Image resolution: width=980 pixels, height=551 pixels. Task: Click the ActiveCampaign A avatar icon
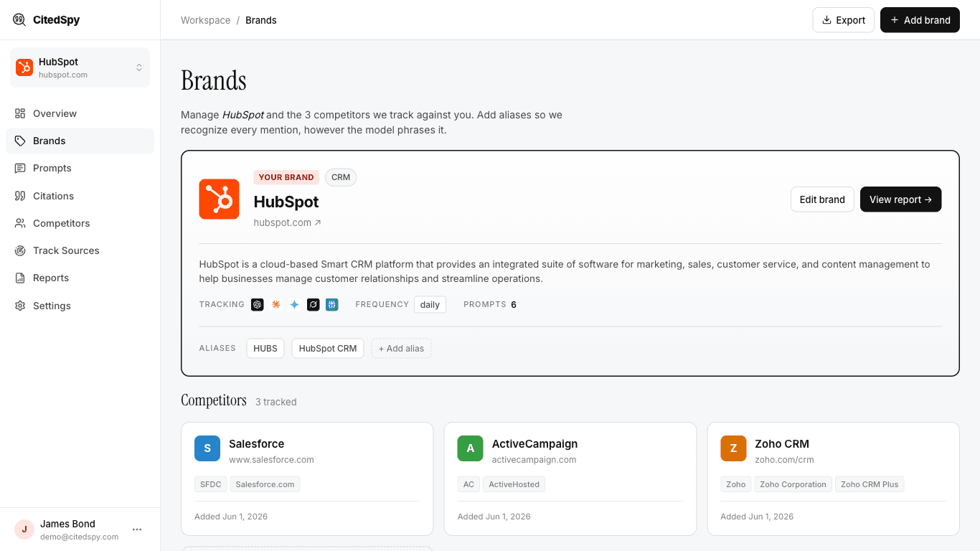471,448
